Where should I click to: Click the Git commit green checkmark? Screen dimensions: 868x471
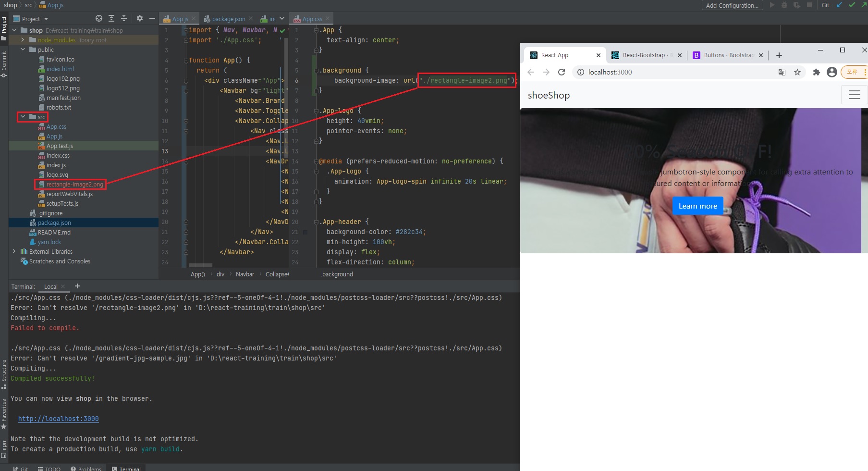(852, 5)
